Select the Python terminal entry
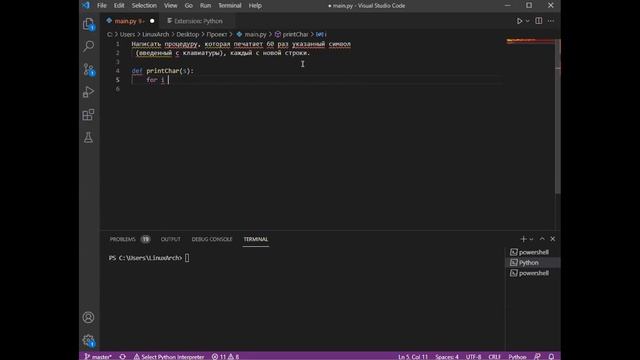The width and height of the screenshot is (640, 360). coord(533,262)
